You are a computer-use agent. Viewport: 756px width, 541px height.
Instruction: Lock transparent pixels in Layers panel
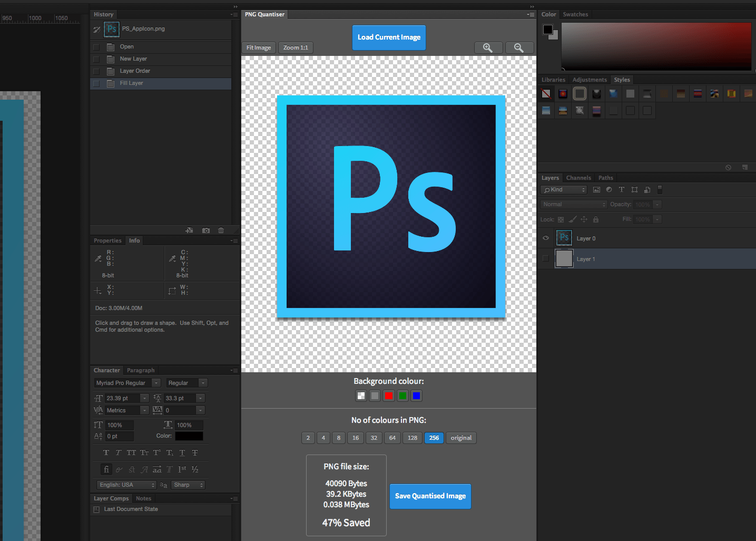[561, 219]
